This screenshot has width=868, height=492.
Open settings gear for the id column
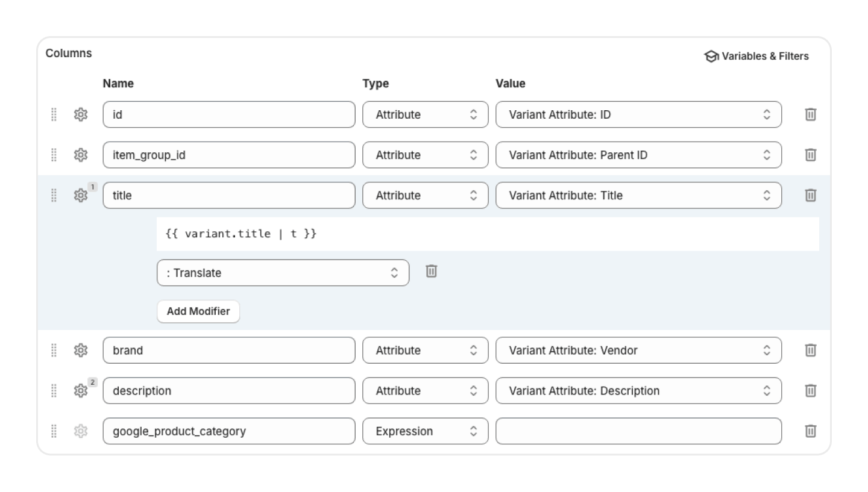80,114
